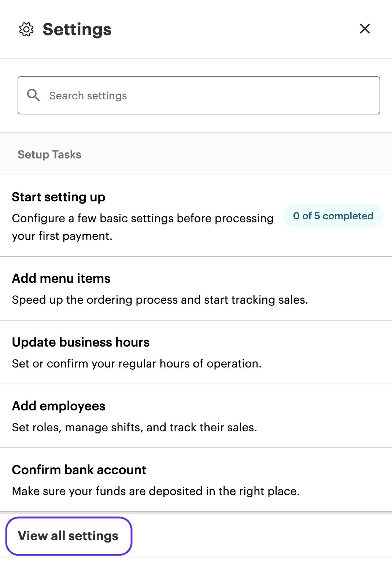392x567 pixels.
Task: Click the 'Search settings' placeholder text
Action: 88,96
